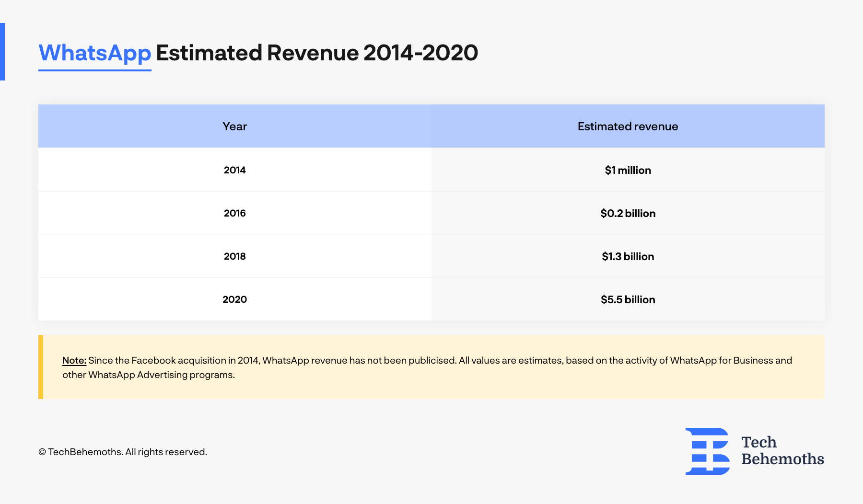Click the 2020 year cell
The width and height of the screenshot is (863, 504).
(235, 299)
